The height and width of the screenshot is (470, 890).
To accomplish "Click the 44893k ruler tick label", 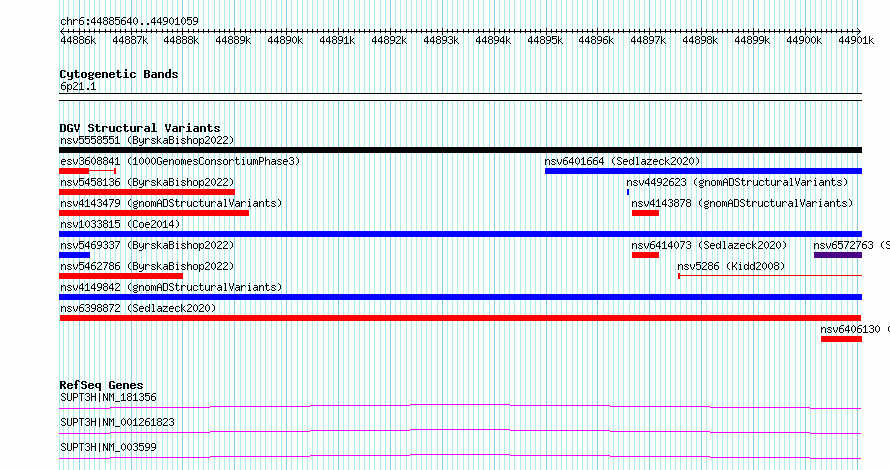I will tap(441, 40).
